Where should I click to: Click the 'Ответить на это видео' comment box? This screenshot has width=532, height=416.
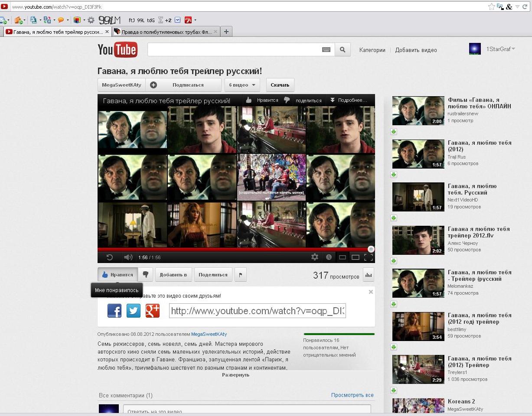[247, 410]
